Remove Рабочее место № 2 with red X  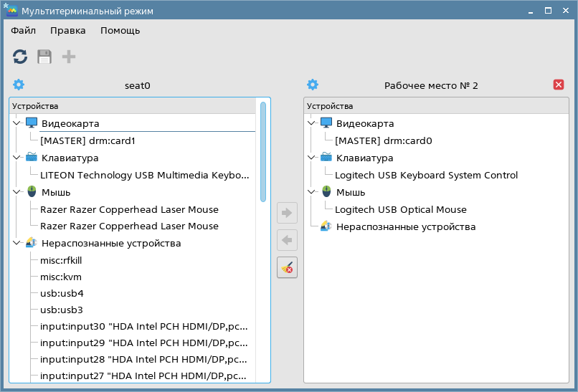click(559, 85)
